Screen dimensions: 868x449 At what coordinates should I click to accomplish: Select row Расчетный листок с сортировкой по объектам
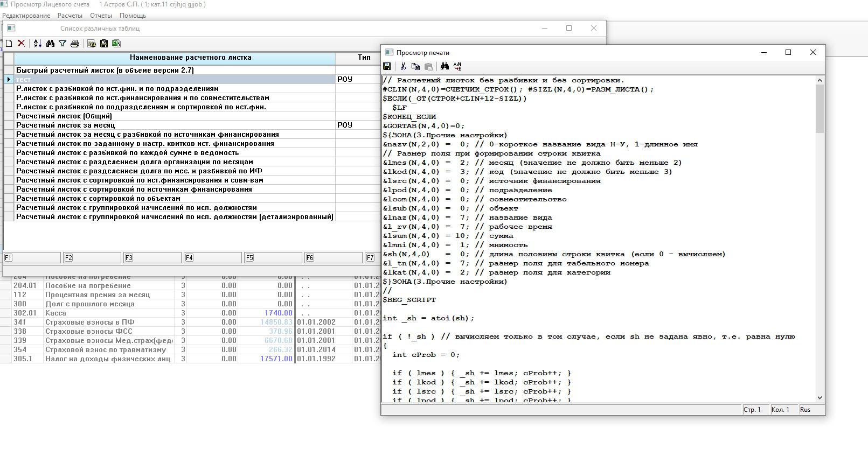[175, 199]
